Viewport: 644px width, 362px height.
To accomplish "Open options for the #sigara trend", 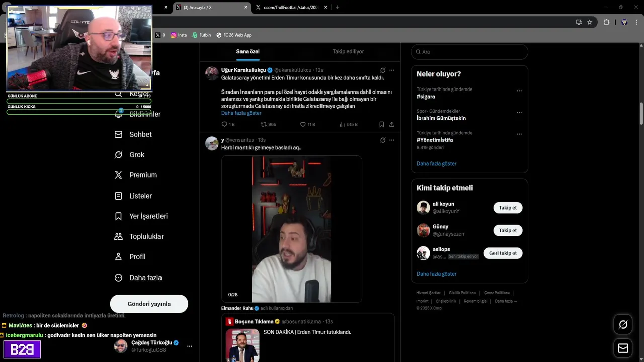I will [519, 91].
